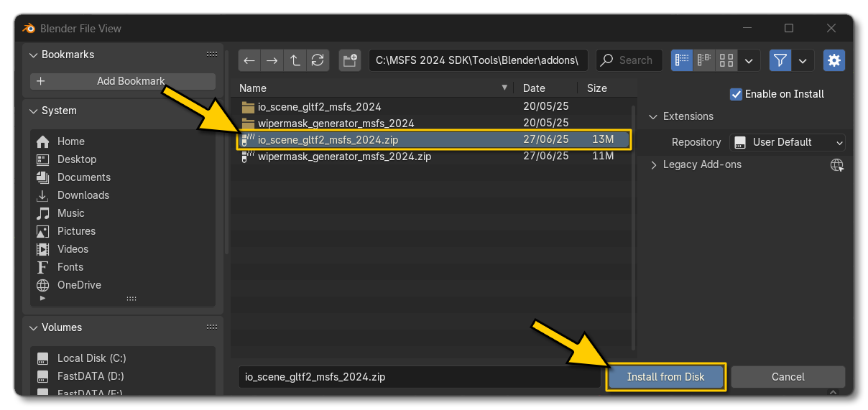Image resolution: width=868 pixels, height=410 pixels.
Task: Open display settings dropdown
Action: (749, 60)
